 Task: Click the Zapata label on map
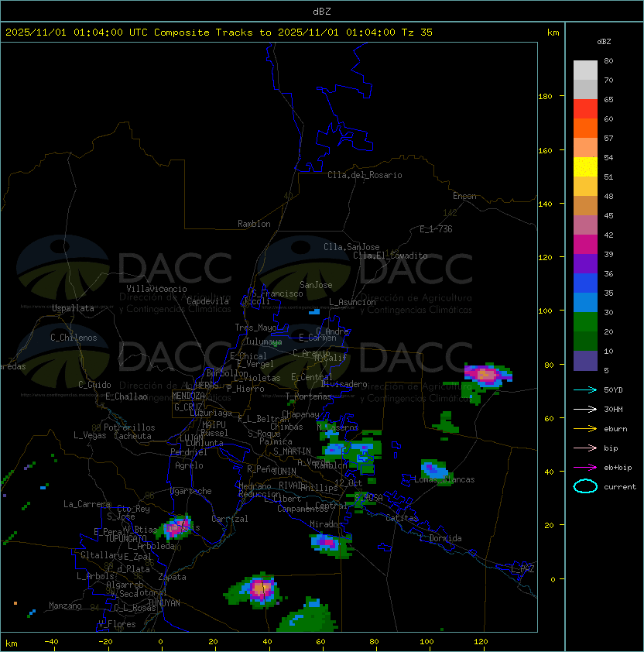point(172,577)
